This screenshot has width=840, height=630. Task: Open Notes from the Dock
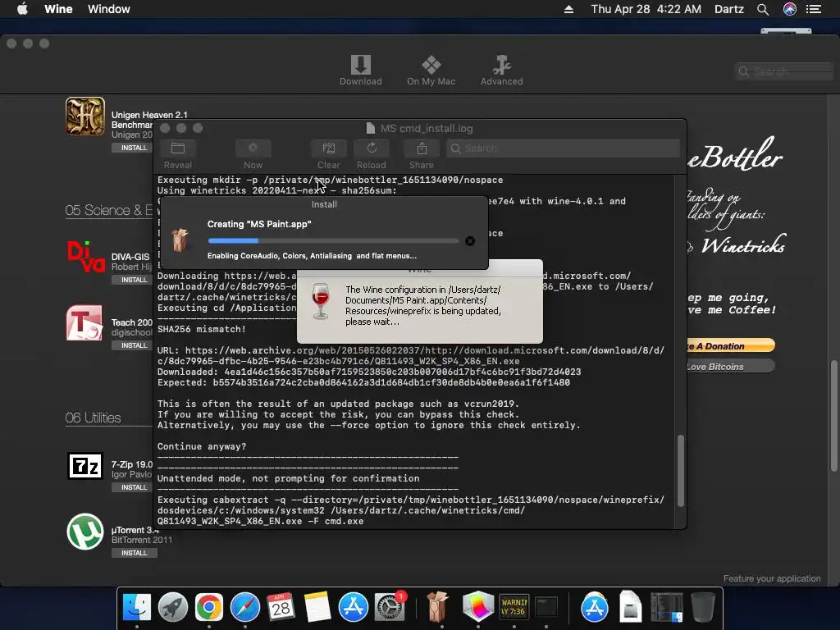[x=317, y=608]
